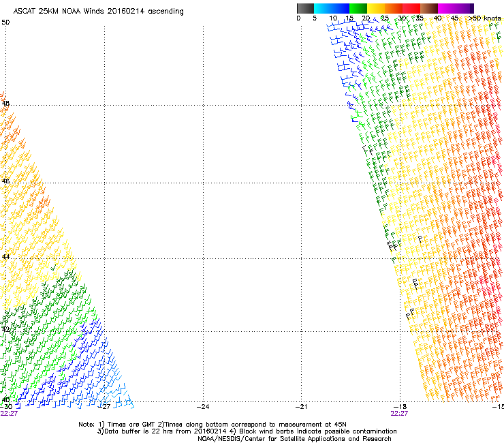504x443 pixels.
Task: Click the latitude label '48'
Action: click(5, 104)
